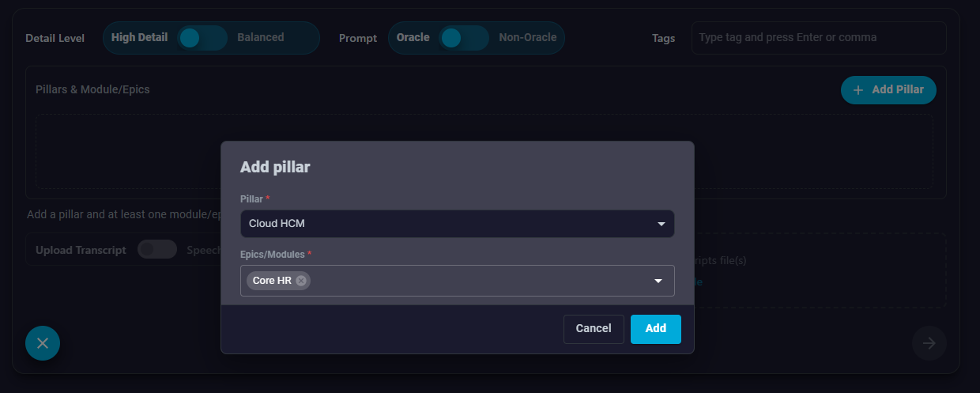The image size is (980, 393).
Task: Click empty space in Epics/Modules field
Action: tap(474, 281)
